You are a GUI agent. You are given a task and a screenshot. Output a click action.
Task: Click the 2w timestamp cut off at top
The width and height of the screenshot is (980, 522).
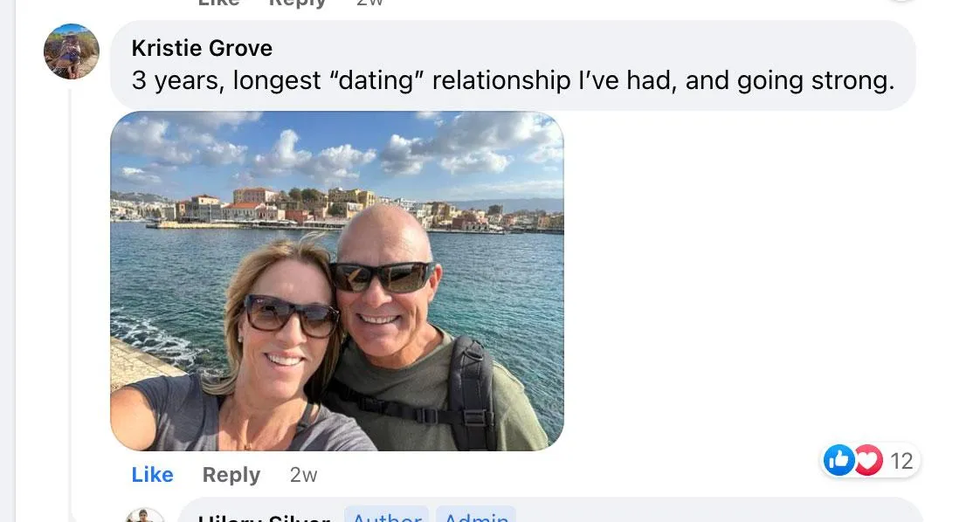coord(369,3)
